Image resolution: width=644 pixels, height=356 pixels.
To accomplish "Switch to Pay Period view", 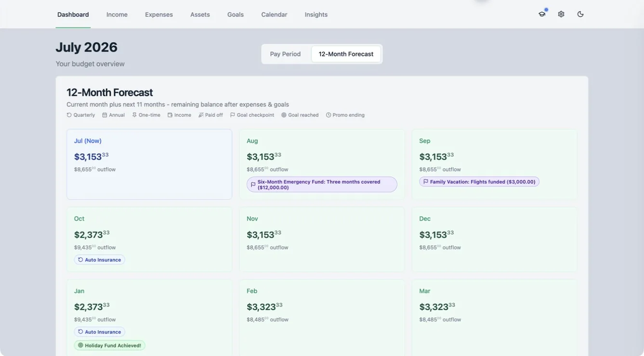I will [x=285, y=54].
